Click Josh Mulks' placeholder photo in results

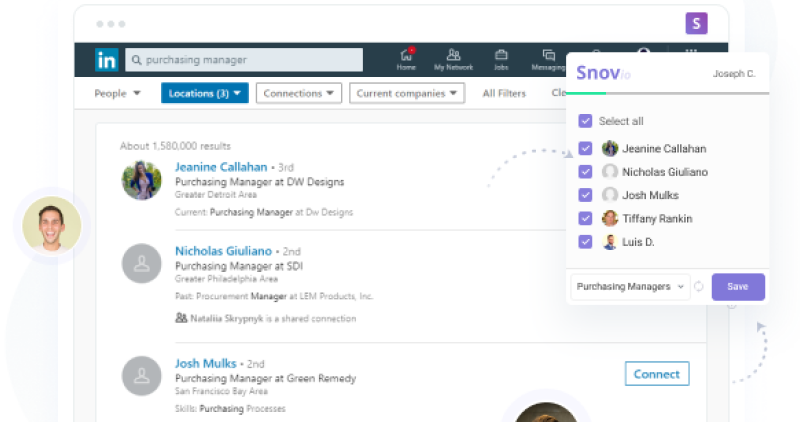141,376
